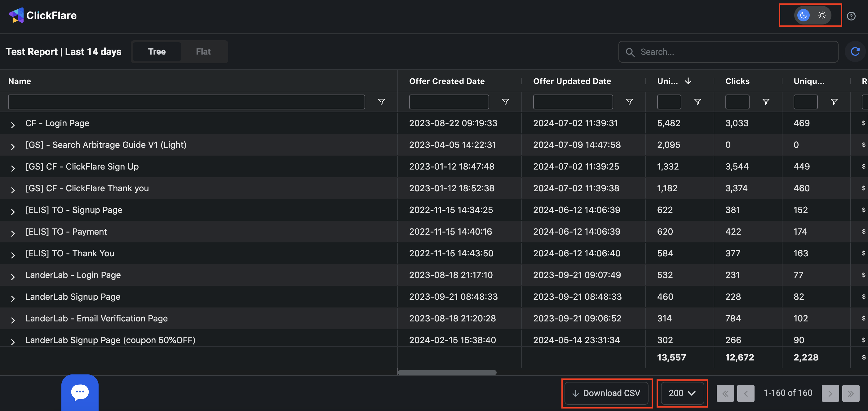Click the "CF - Login Page" name
The width and height of the screenshot is (868, 411).
(57, 123)
